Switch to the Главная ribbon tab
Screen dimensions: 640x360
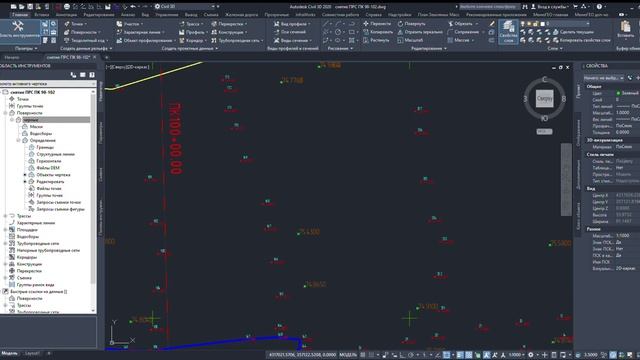coord(20,15)
